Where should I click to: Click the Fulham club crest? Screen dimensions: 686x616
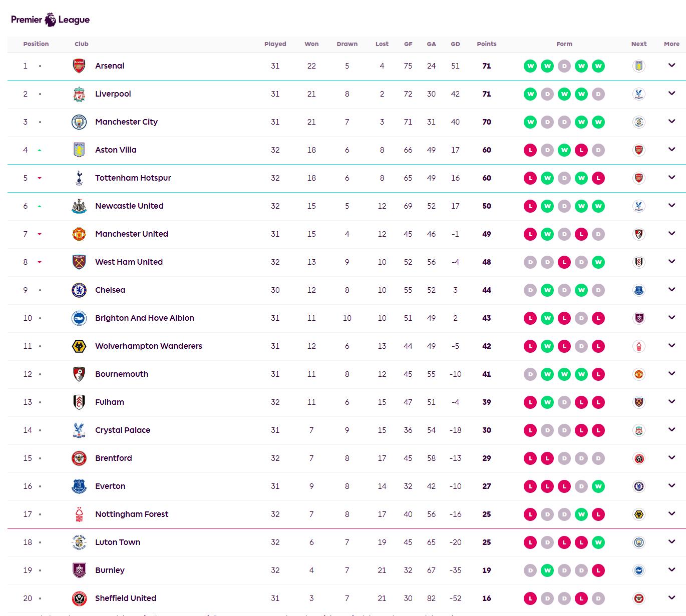79,402
